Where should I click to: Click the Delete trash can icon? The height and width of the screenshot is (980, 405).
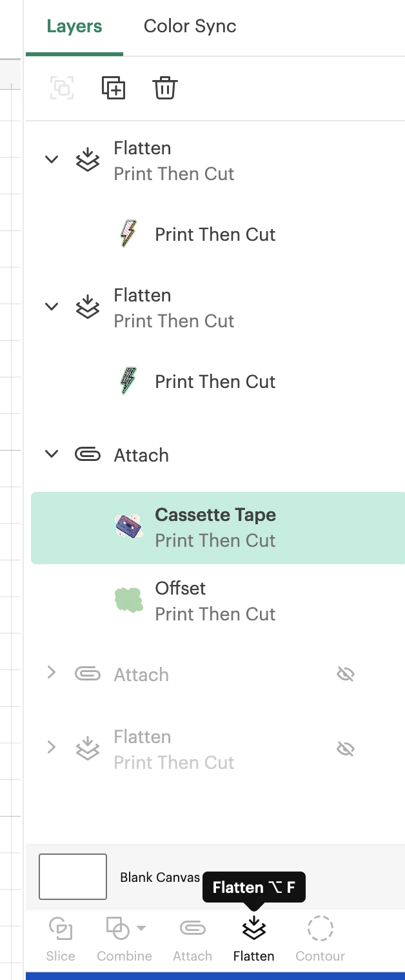pyautogui.click(x=164, y=88)
